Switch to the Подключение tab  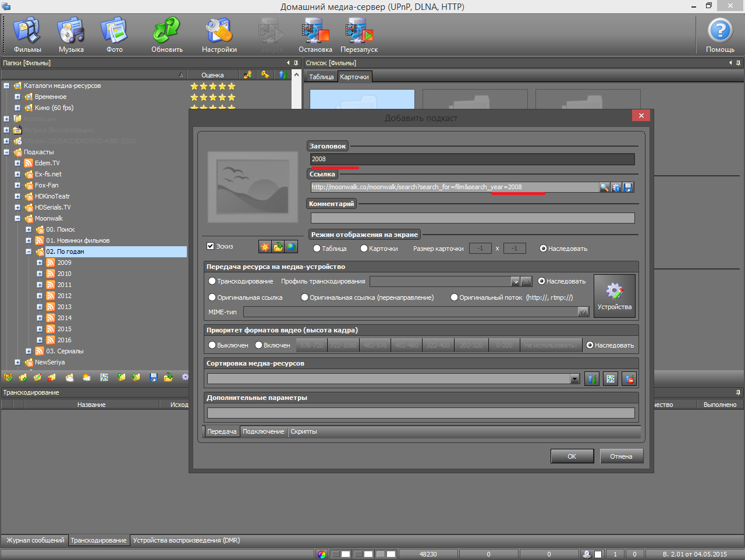263,432
